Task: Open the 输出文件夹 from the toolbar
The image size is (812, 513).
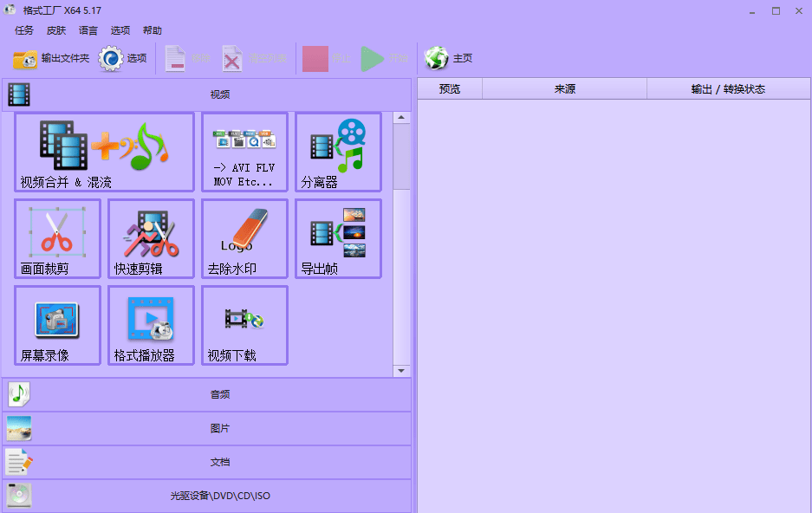Action: (46, 58)
